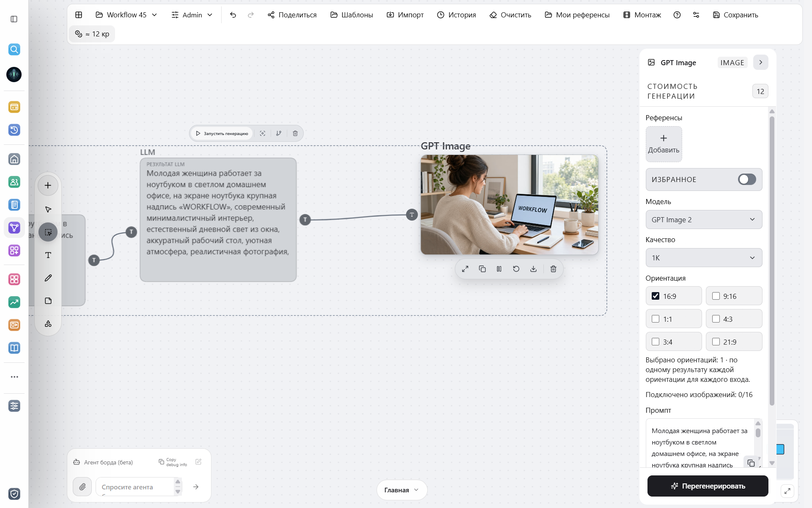Open the История menu item
812x508 pixels.
coord(456,15)
